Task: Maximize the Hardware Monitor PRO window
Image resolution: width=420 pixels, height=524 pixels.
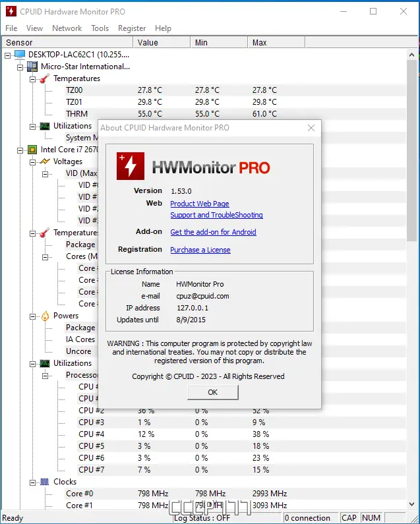Action: point(373,11)
